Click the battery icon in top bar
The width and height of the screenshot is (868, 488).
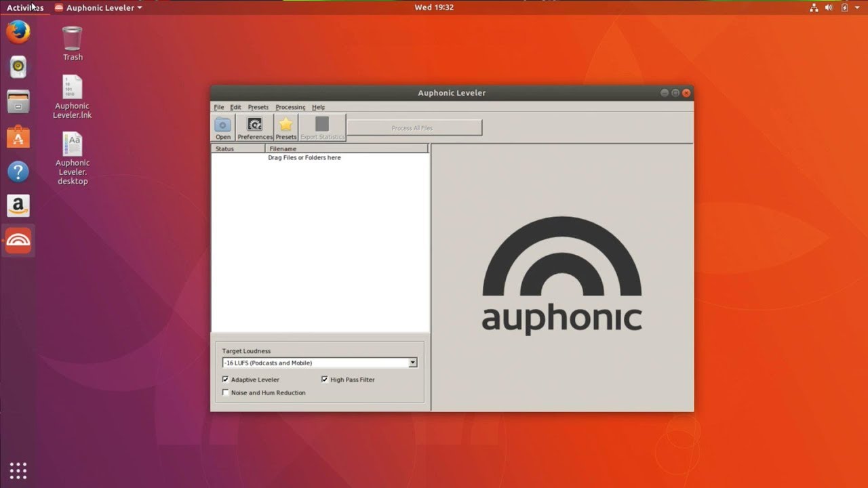pyautogui.click(x=845, y=7)
